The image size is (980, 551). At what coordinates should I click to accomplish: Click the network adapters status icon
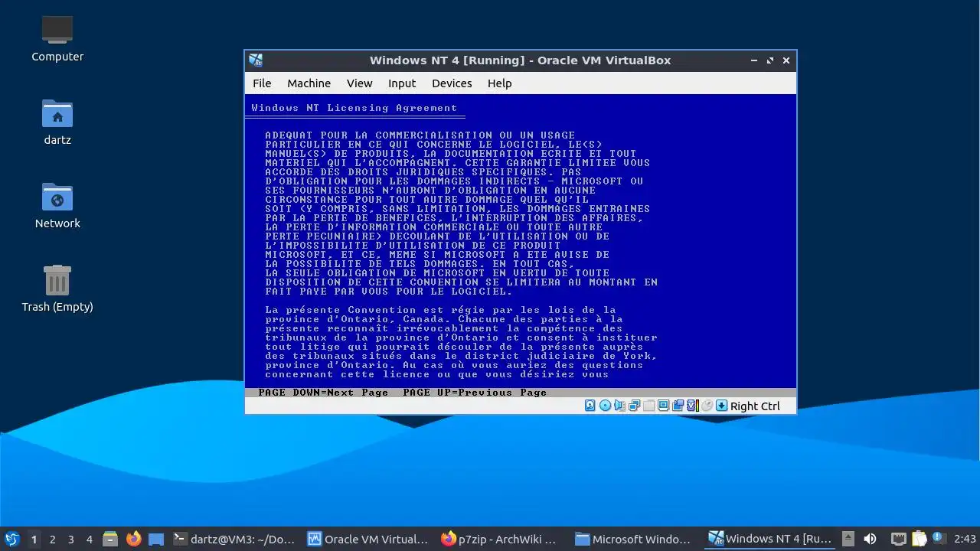pyautogui.click(x=635, y=406)
